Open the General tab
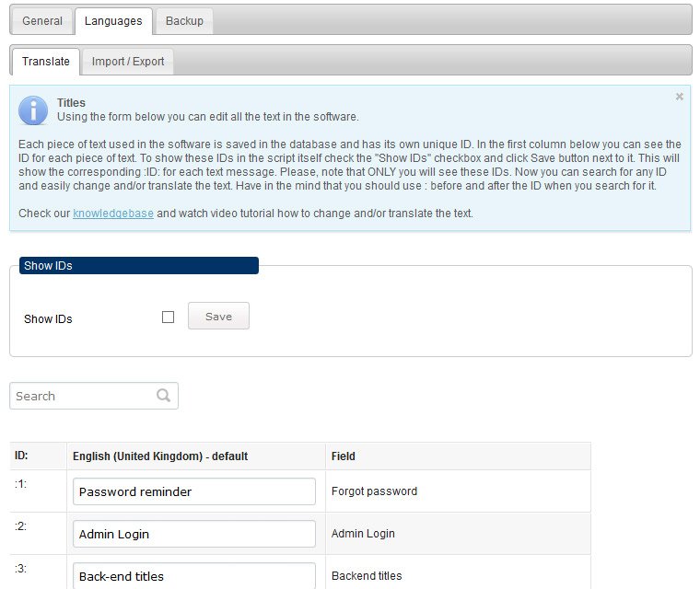 point(42,21)
